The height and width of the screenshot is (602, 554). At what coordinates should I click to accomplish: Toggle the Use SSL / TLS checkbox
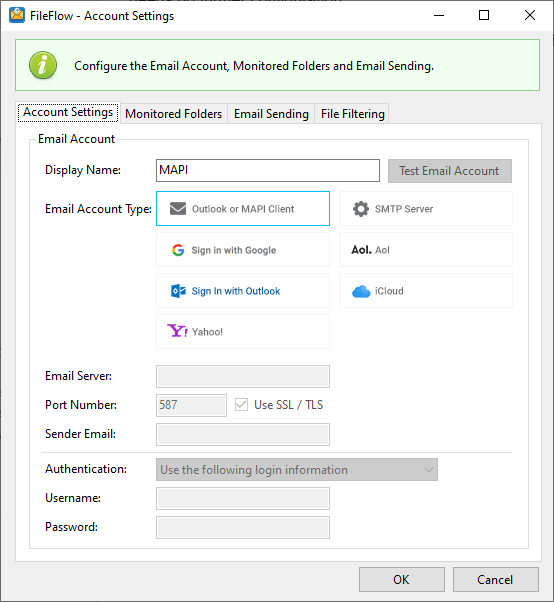[x=241, y=405]
